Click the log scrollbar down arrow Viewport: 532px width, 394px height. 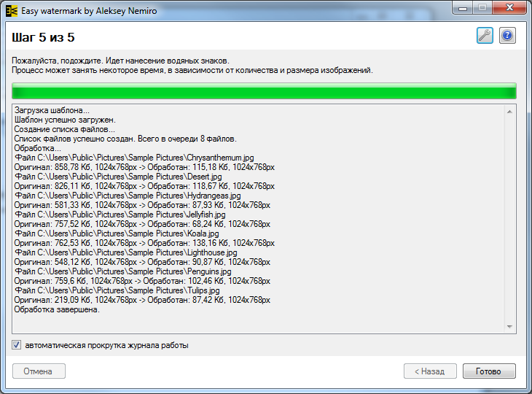[x=509, y=327]
